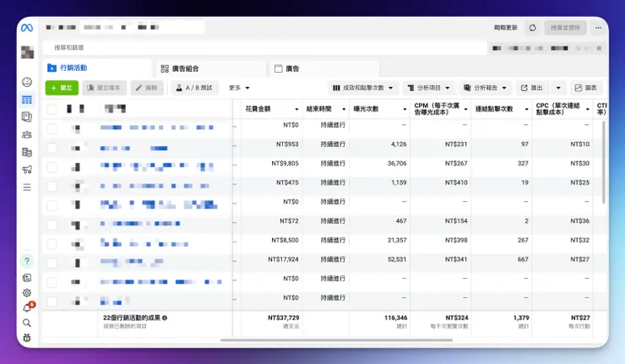The width and height of the screenshot is (625, 364).
Task: Click the total spend NT$37,729
Action: [x=284, y=318]
